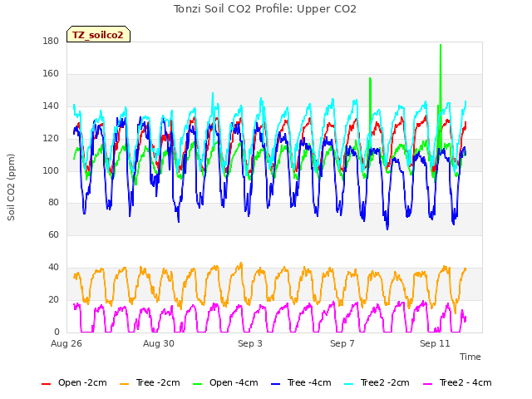
Task: Click the 160 y-axis tick label
Action: [51, 74]
